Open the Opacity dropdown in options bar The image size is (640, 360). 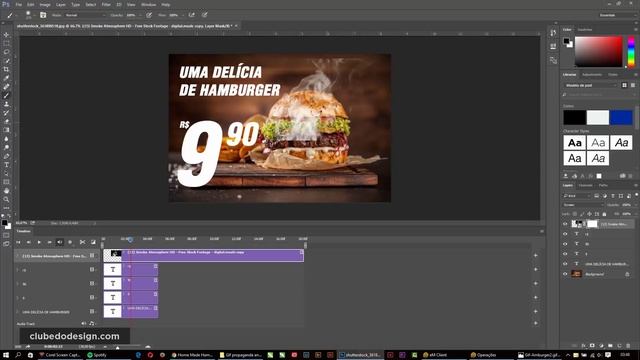tap(140, 15)
